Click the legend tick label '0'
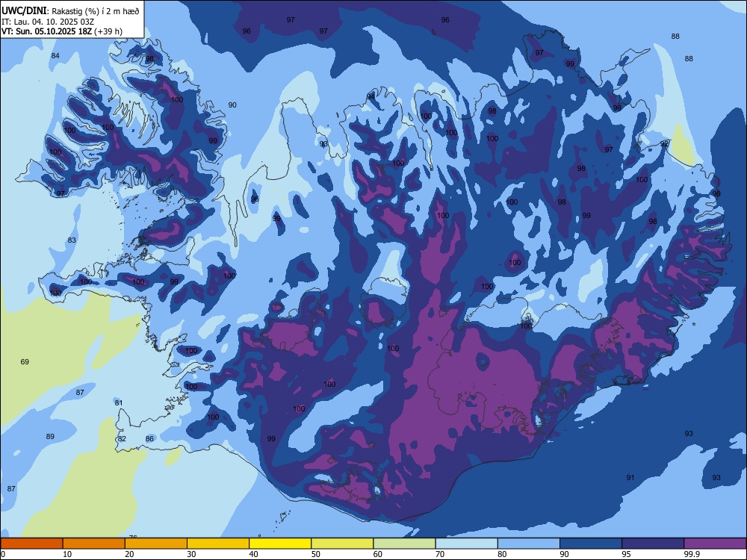Screen dimensions: 747x560 pyautogui.click(x=3, y=554)
